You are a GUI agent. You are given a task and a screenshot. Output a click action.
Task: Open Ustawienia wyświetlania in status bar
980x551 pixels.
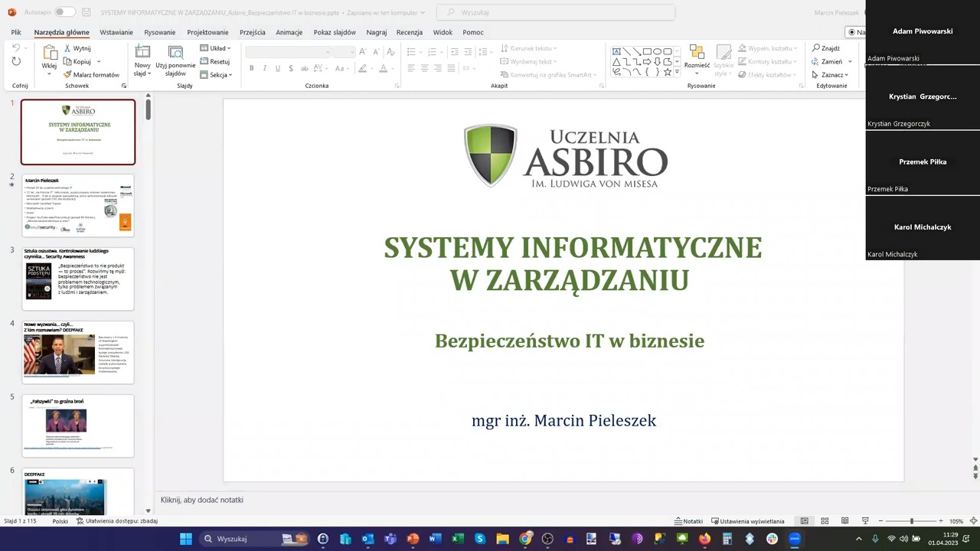tap(748, 521)
